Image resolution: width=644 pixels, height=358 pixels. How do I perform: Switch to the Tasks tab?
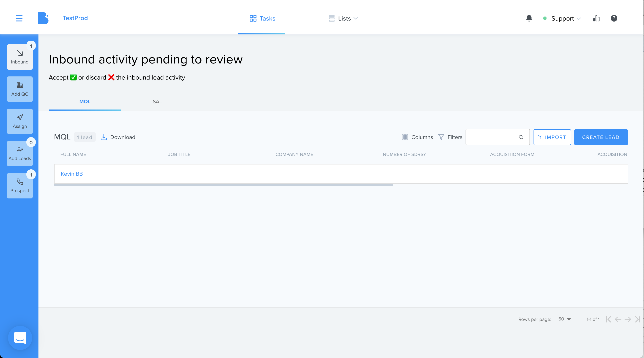pyautogui.click(x=262, y=19)
